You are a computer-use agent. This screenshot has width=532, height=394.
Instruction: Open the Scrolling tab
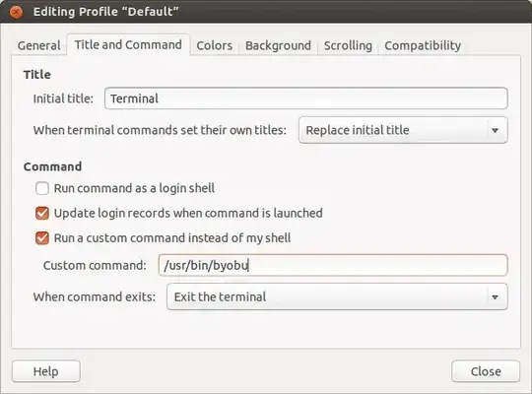(348, 45)
